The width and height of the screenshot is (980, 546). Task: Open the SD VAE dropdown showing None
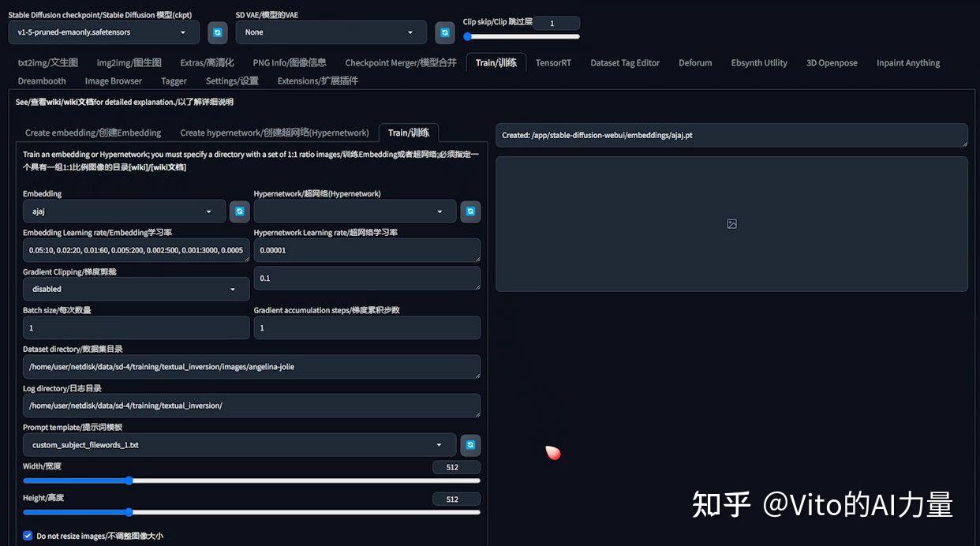331,32
